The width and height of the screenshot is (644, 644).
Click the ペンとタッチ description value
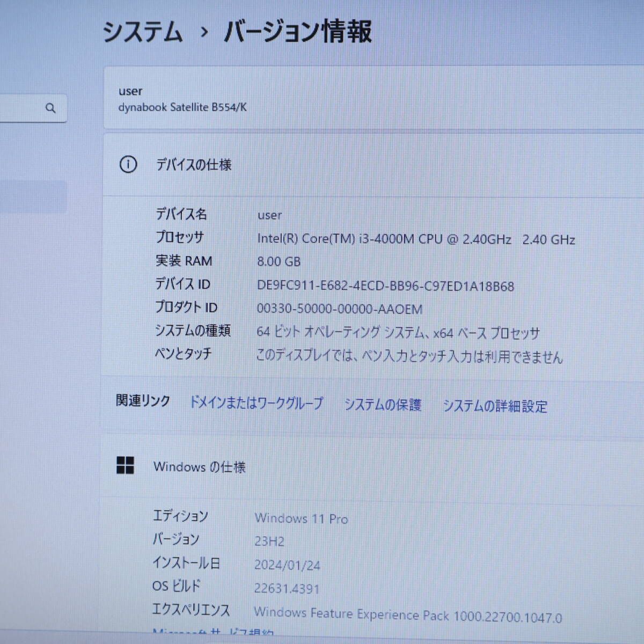(409, 356)
